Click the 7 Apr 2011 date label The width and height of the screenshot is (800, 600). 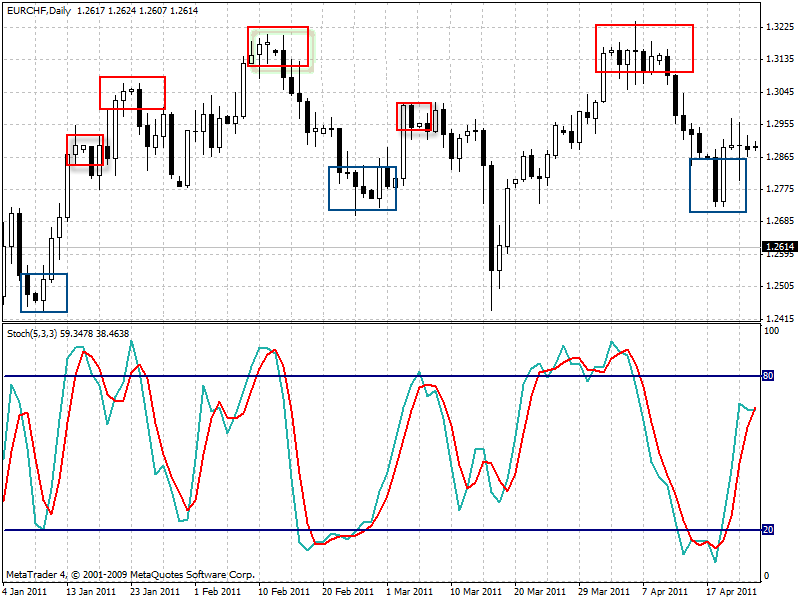pyautogui.click(x=665, y=592)
